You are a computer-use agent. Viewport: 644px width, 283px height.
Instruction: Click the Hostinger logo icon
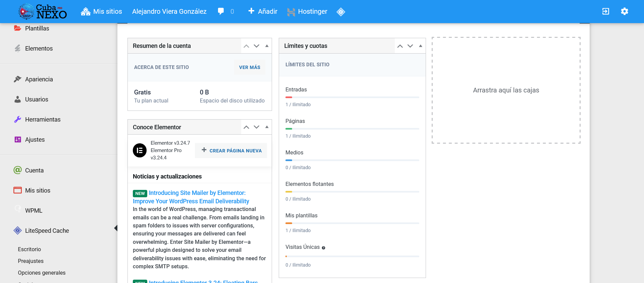[291, 12]
